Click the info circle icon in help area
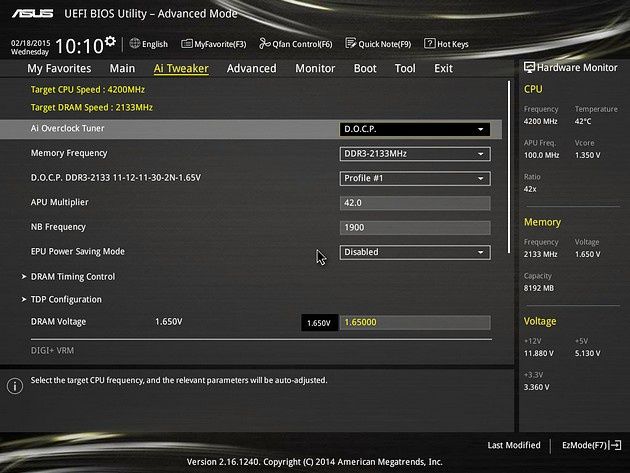The image size is (630, 473). click(15, 386)
